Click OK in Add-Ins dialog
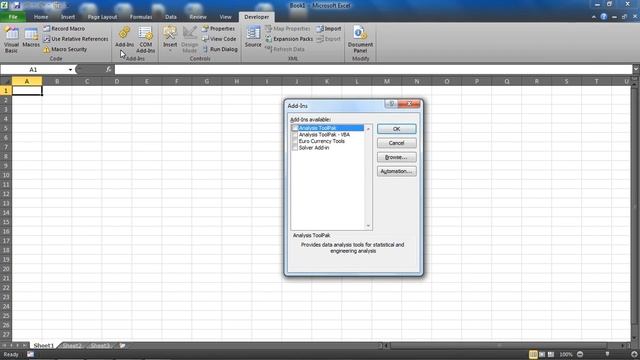 tap(396, 129)
